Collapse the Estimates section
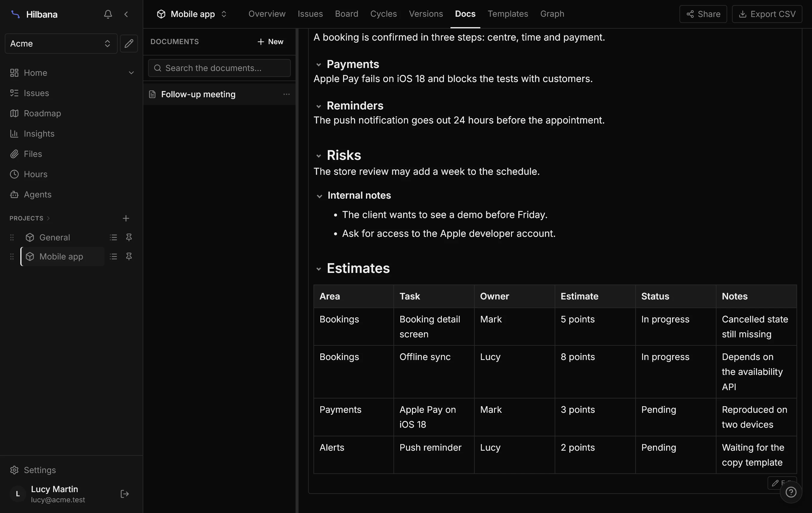This screenshot has height=513, width=812. 318,269
